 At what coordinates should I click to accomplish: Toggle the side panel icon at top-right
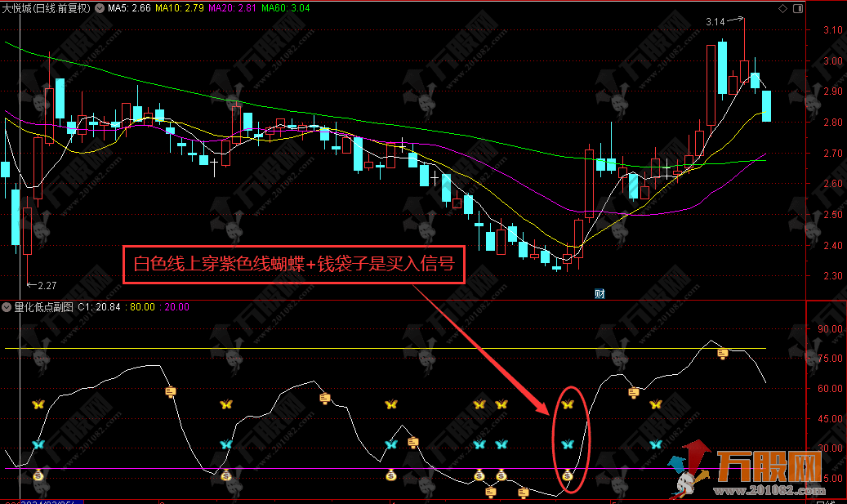798,8
